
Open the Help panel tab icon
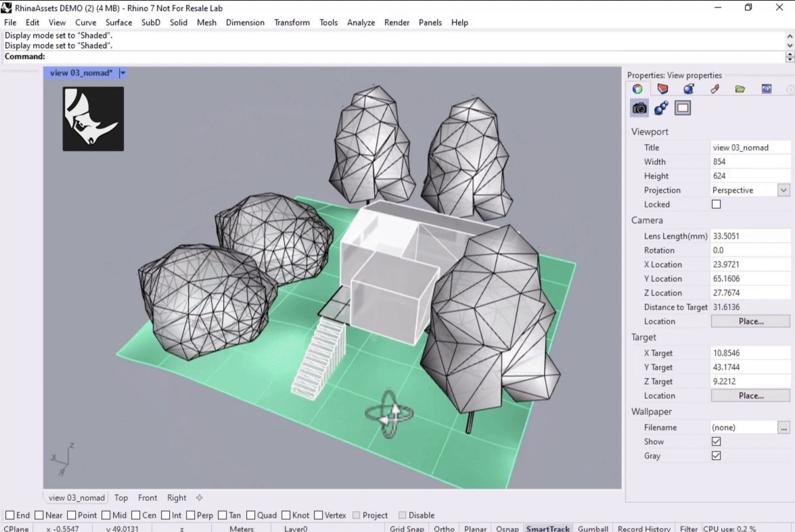tap(766, 89)
